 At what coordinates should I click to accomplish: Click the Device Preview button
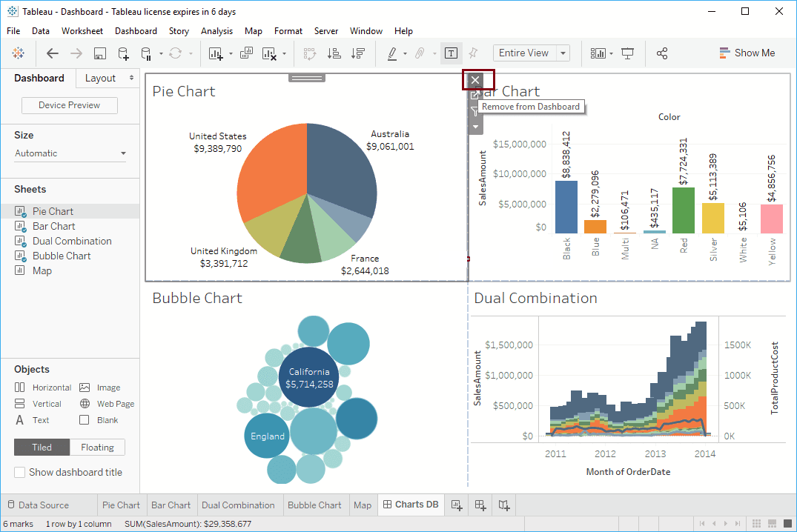click(69, 105)
